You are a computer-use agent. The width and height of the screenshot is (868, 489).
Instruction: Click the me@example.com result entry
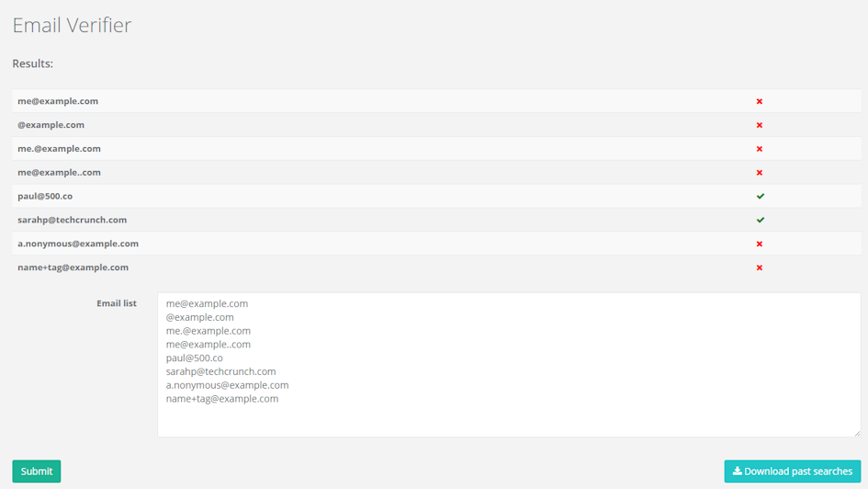point(58,101)
